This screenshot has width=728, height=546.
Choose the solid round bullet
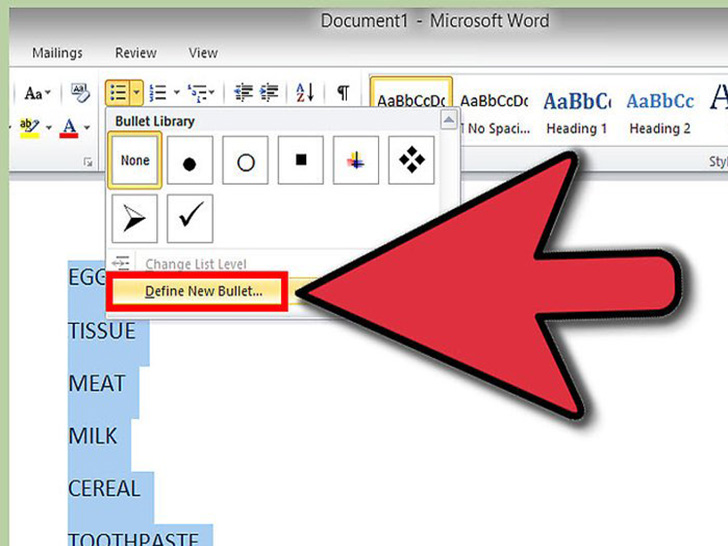click(189, 160)
